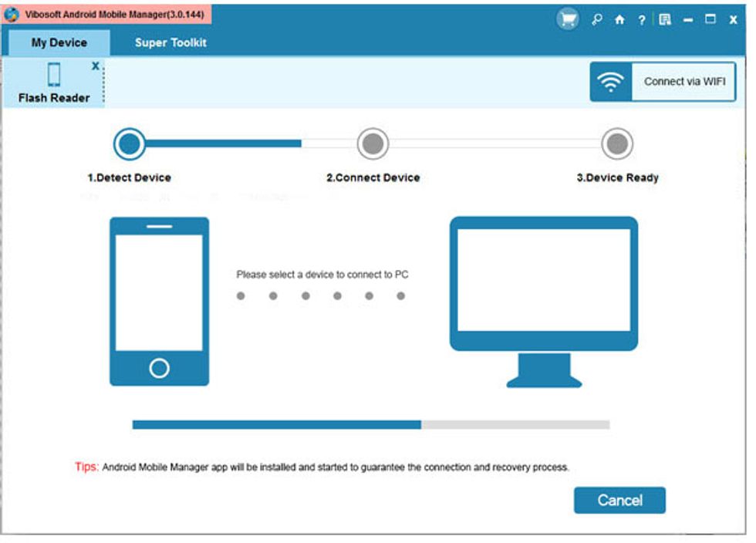Viewport: 756px width, 543px height.
Task: Click the '1.Detect Device' label
Action: [x=130, y=178]
